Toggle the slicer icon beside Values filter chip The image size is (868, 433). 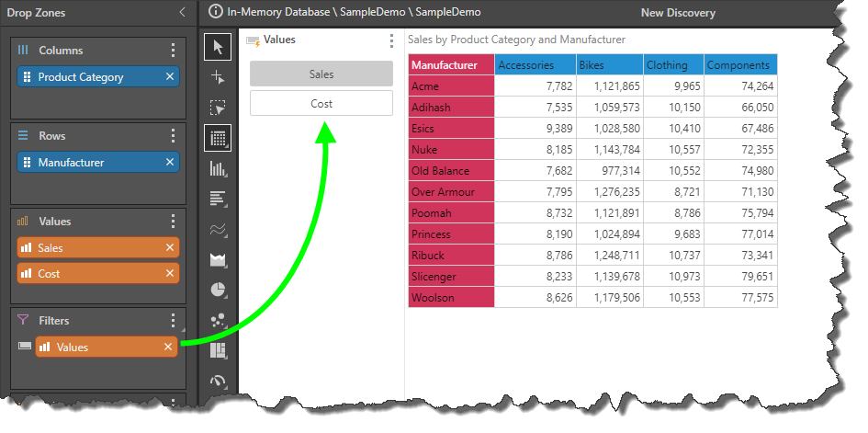point(24,347)
